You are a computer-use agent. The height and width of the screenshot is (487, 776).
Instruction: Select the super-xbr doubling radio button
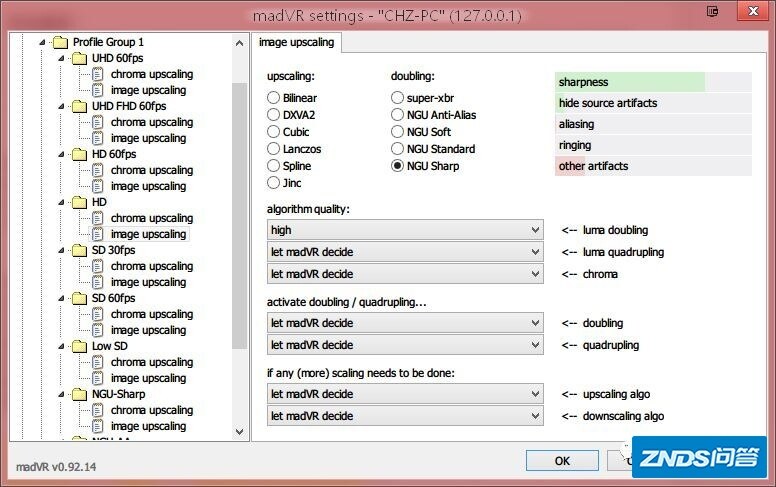398,98
